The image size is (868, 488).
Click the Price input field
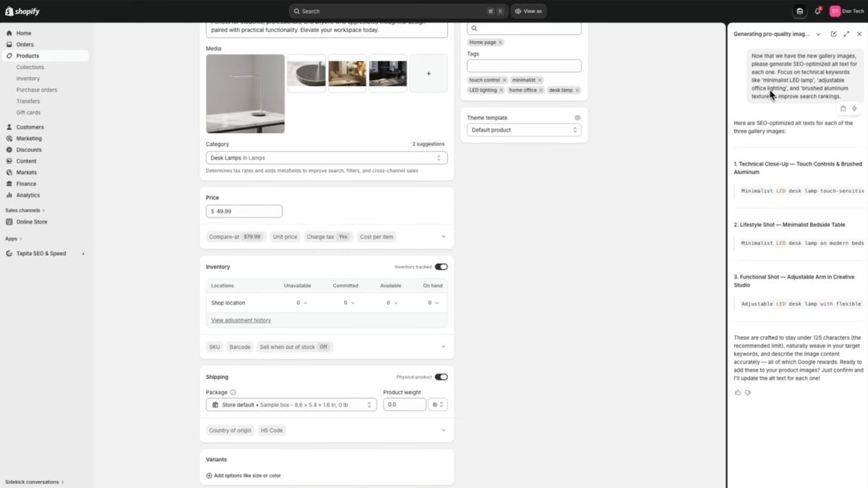tap(244, 211)
